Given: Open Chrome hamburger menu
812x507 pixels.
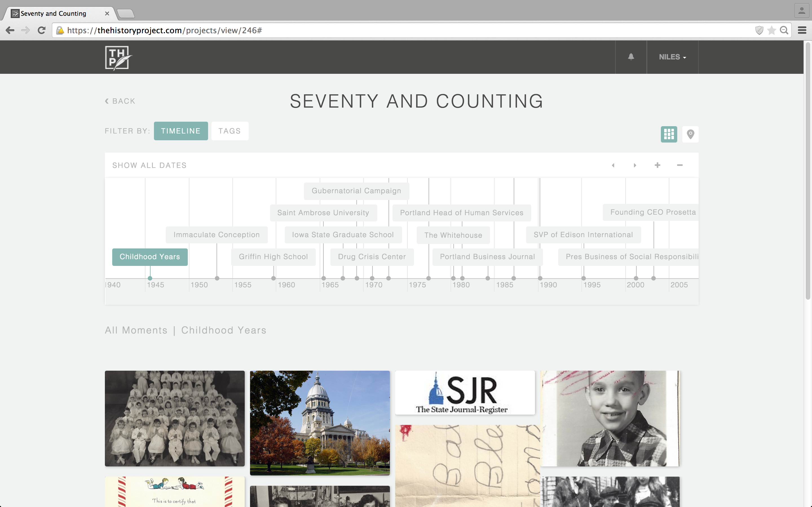Looking at the screenshot, I should pyautogui.click(x=802, y=30).
